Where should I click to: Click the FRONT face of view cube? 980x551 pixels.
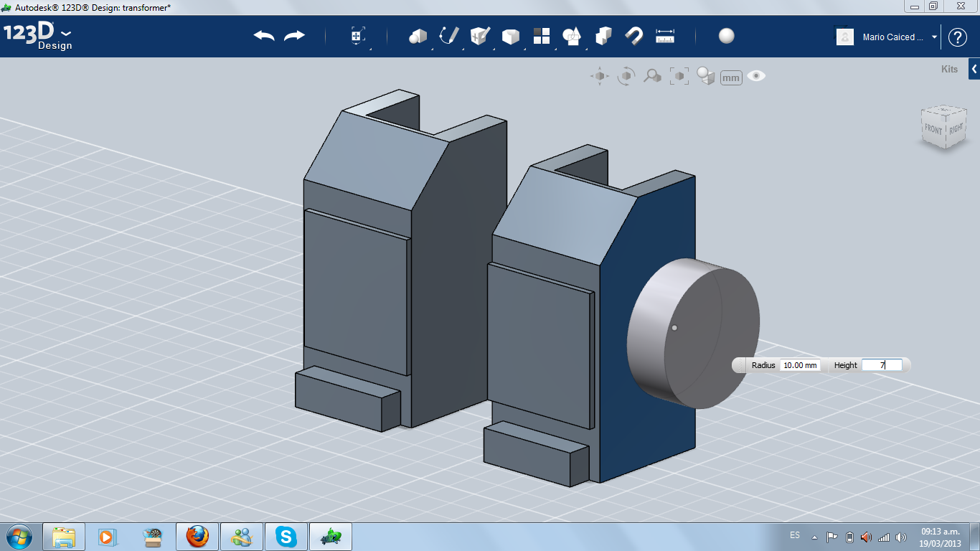tap(933, 130)
